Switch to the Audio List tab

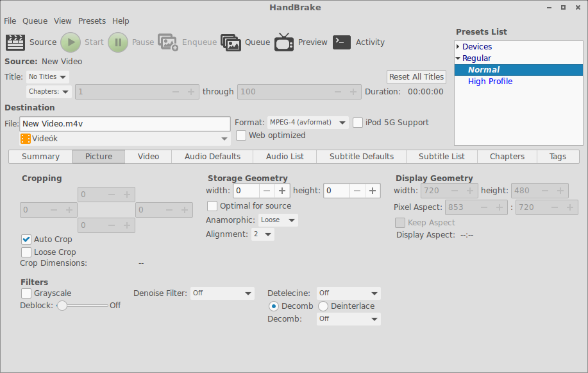285,157
